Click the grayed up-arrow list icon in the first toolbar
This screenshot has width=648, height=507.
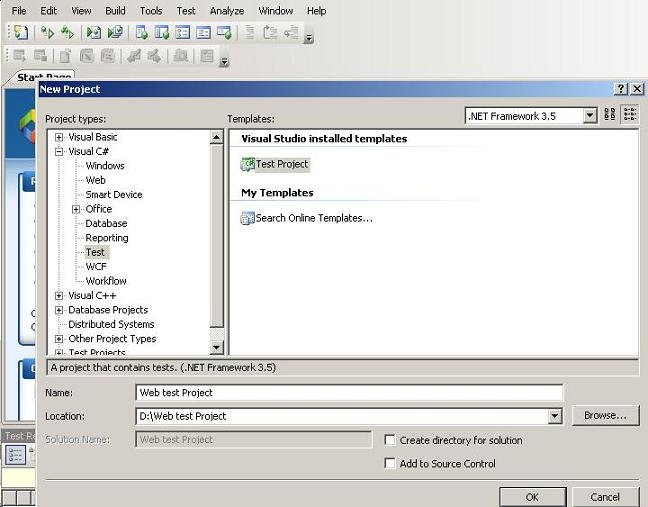[x=270, y=33]
